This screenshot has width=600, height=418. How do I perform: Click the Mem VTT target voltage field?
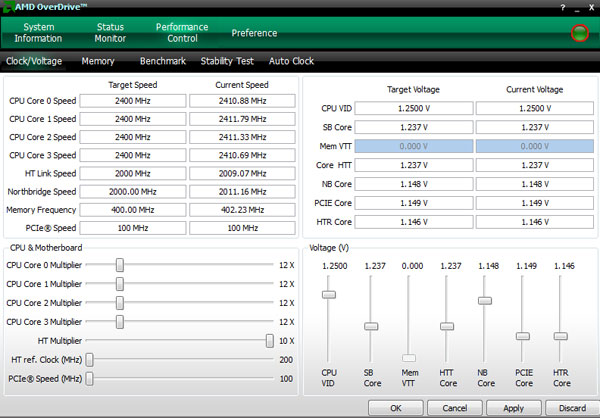coord(414,146)
